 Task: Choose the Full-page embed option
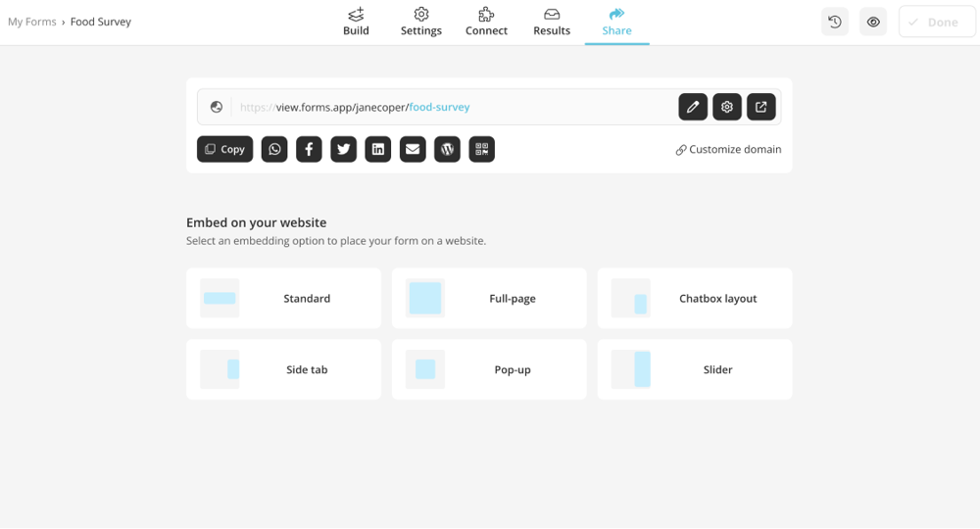click(x=489, y=299)
